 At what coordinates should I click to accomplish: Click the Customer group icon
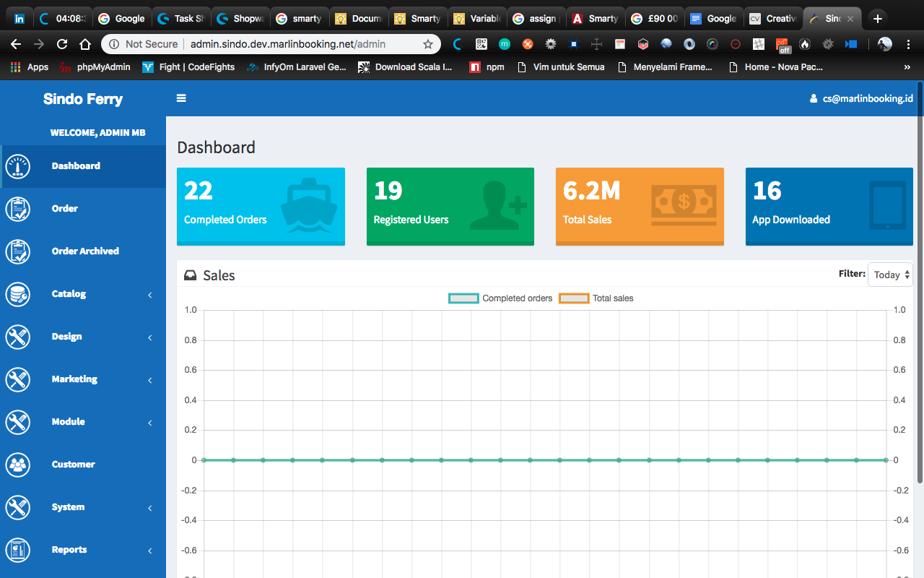[x=18, y=465]
